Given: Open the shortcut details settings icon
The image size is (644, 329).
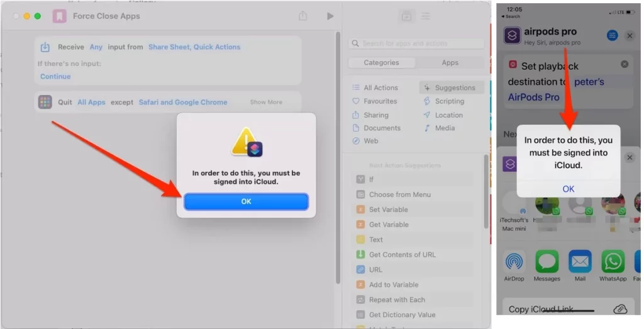Looking at the screenshot, I should click(x=426, y=16).
